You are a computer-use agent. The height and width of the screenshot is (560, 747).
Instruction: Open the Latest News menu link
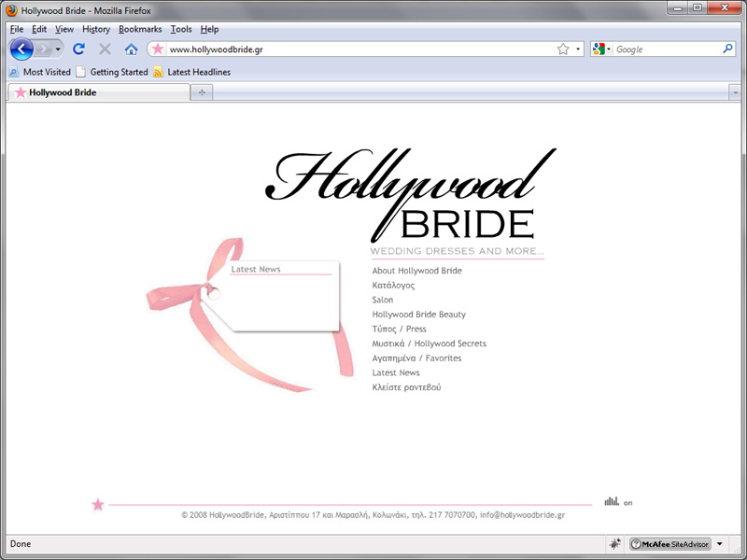pyautogui.click(x=395, y=372)
